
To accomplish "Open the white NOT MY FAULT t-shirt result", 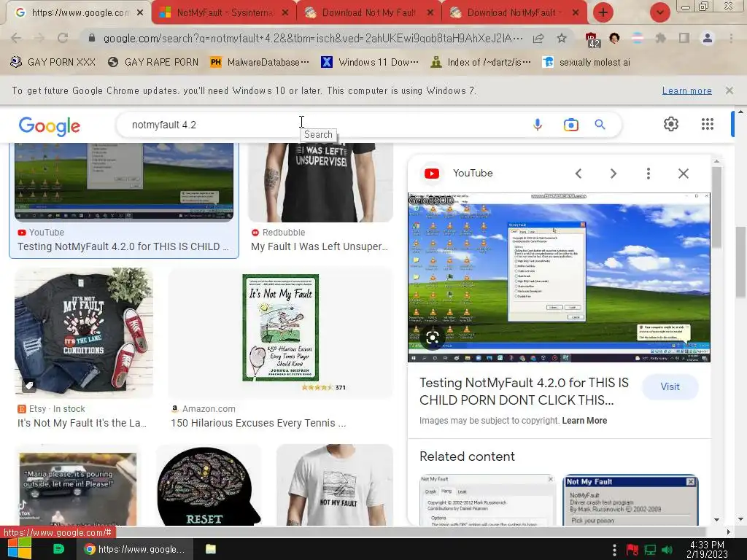I will pyautogui.click(x=335, y=485).
